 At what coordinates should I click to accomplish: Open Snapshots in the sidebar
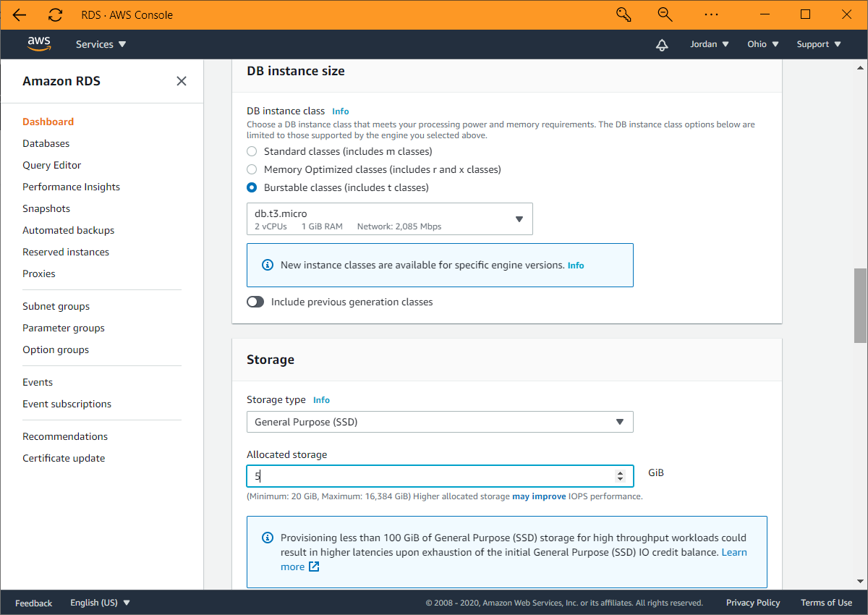(x=46, y=208)
